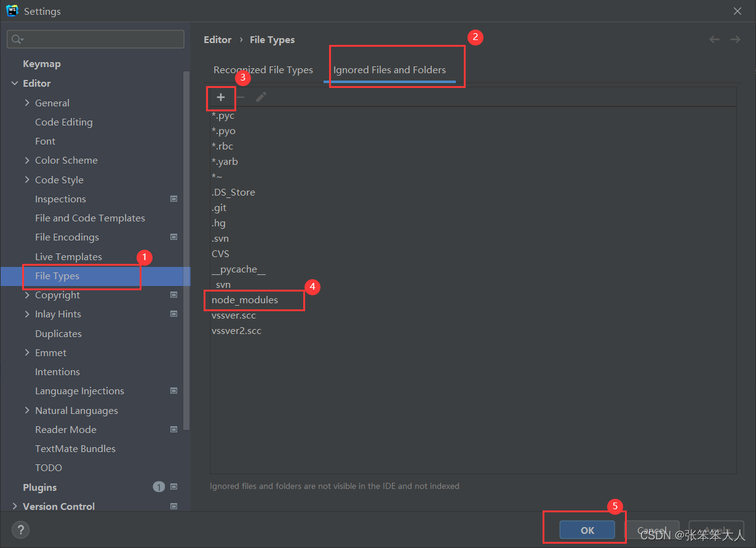Expand the Inlay Hints section

click(26, 314)
